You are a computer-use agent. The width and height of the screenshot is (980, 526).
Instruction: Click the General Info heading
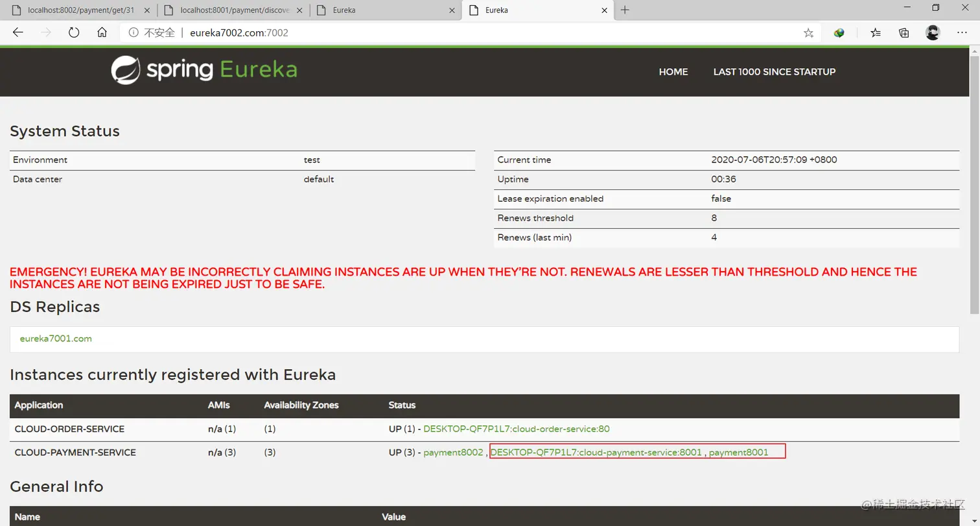click(56, 486)
